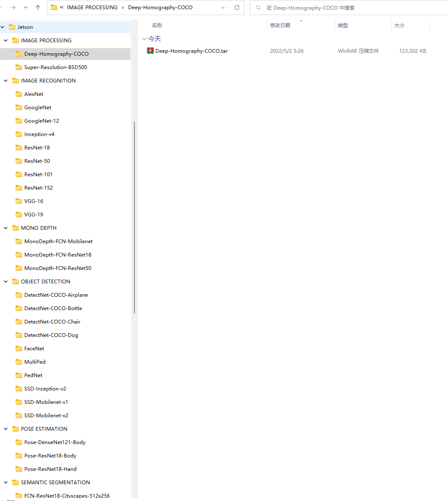Go up one folder level

[x=38, y=8]
